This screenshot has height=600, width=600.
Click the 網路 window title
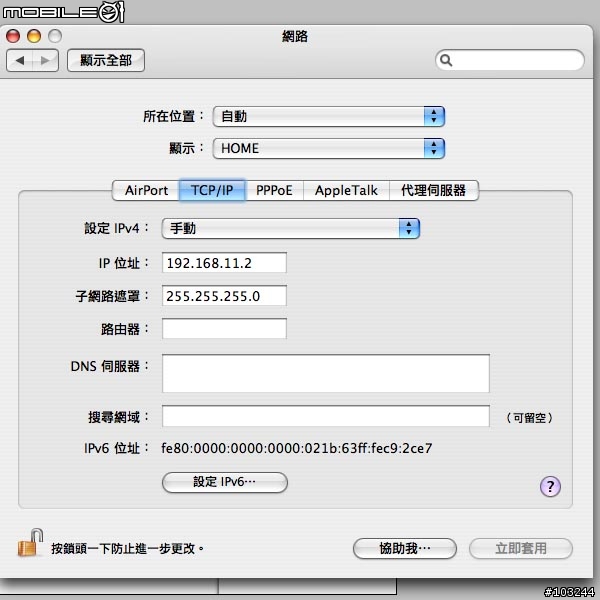(x=295, y=36)
